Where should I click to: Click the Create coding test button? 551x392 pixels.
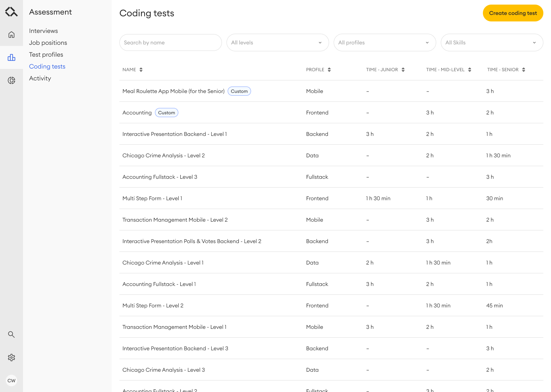(513, 13)
